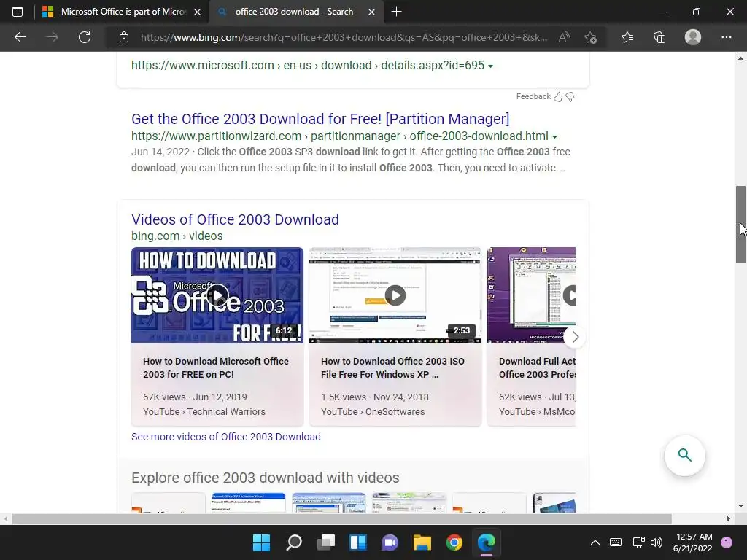Open Windows Start menu
The image size is (747, 560).
(261, 542)
